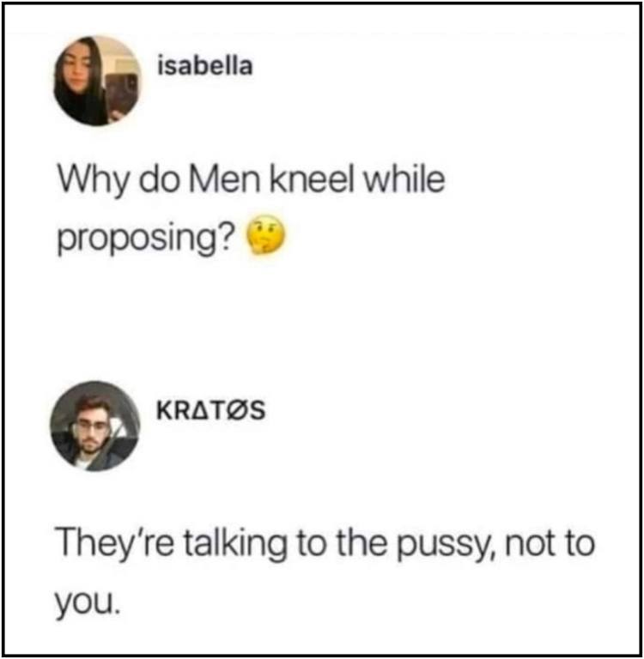
Task: Select the word "while" ending the first line
Action: [x=404, y=179]
